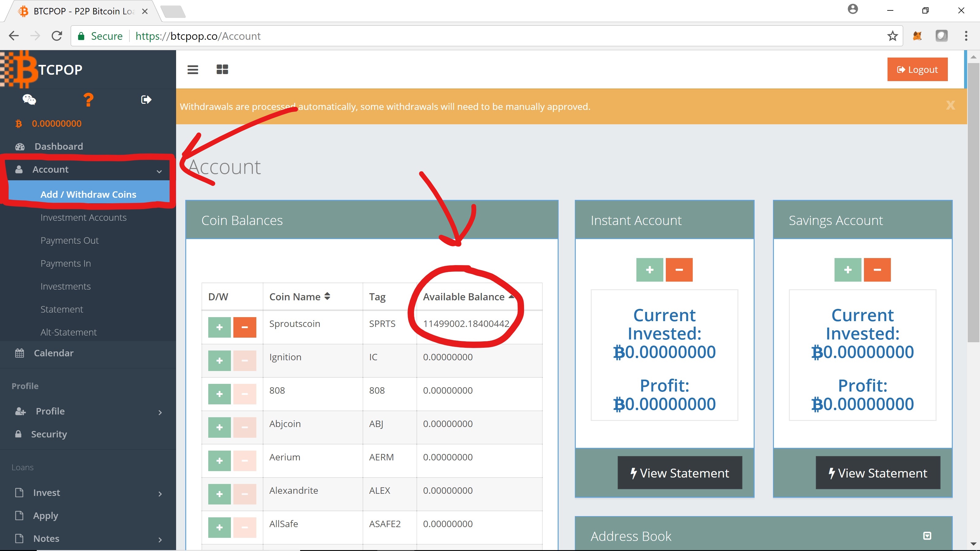Click the orange question mark help icon
Screen dimensions: 980x551
pos(88,99)
